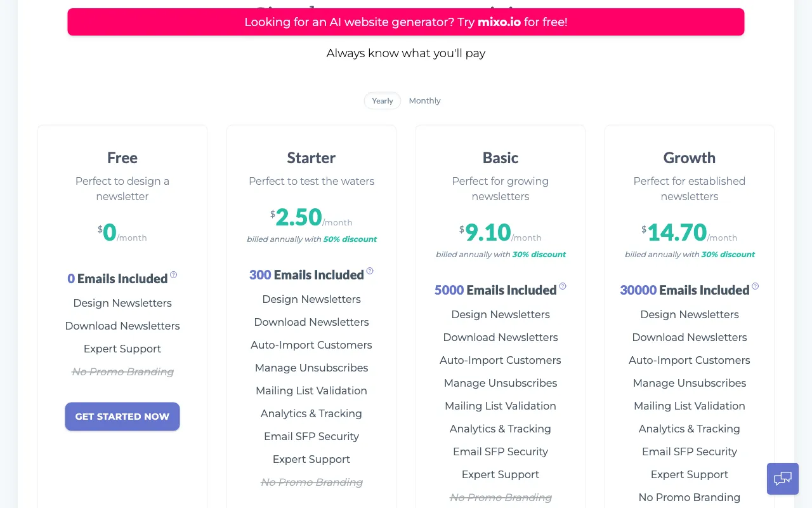
Task: Click help icon beside 0 Emails Included
Action: pos(173,275)
